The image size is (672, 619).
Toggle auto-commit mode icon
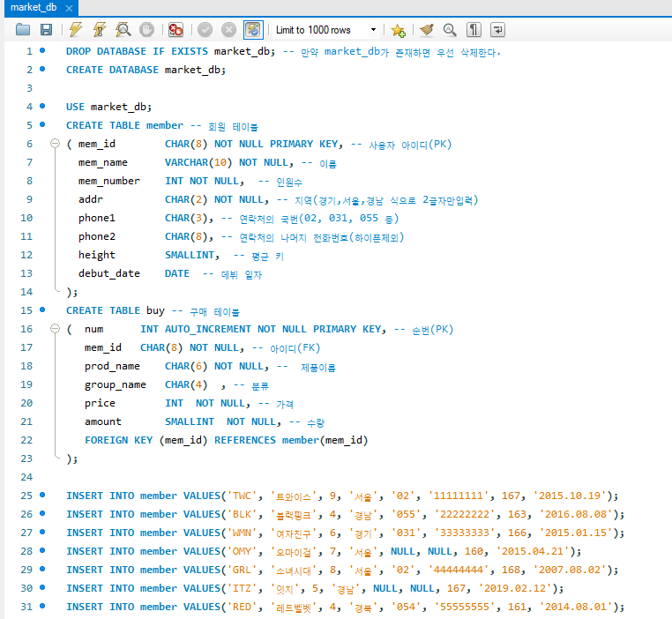(253, 30)
